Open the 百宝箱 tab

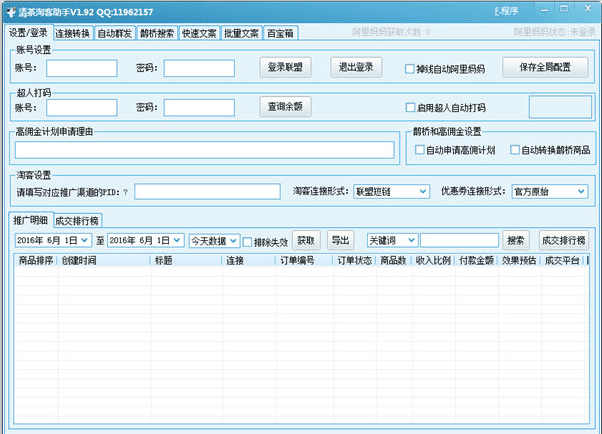pyautogui.click(x=281, y=33)
